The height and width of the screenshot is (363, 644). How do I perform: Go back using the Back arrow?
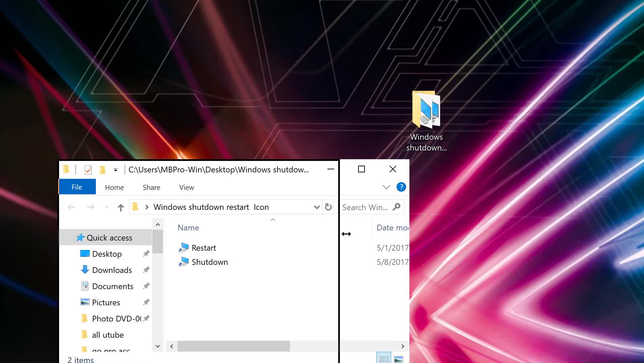[x=71, y=207]
